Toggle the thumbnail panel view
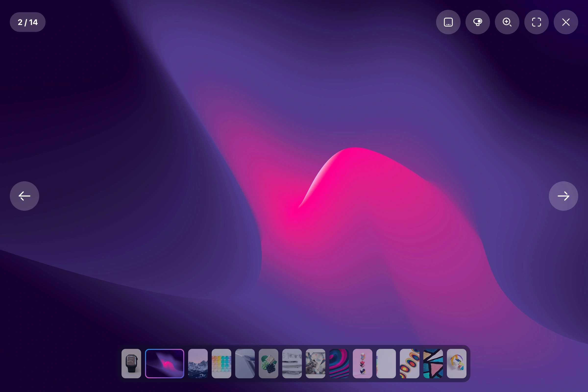Viewport: 588px width, 392px height. click(448, 22)
